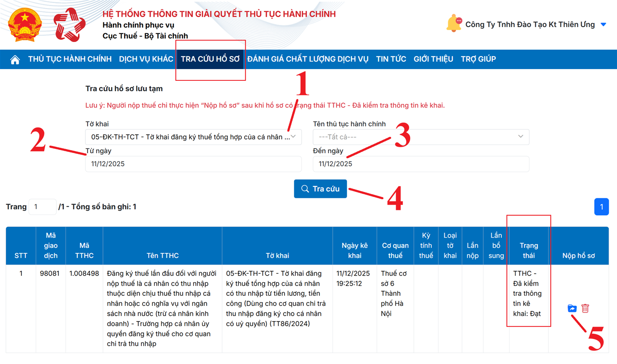The width and height of the screenshot is (617, 364).
Task: Click the Từ ngày date field
Action: coord(193,164)
